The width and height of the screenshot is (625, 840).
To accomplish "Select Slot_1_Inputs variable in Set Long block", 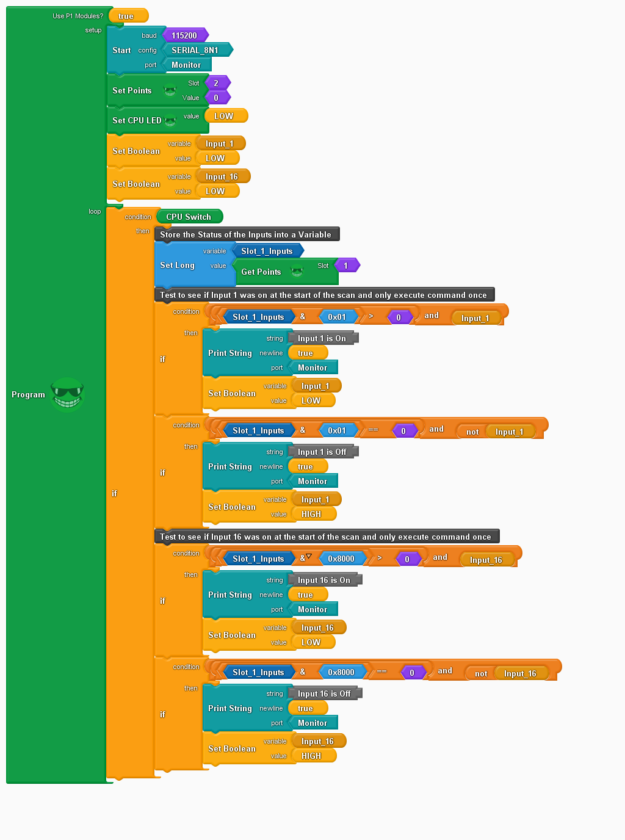I will coord(268,251).
